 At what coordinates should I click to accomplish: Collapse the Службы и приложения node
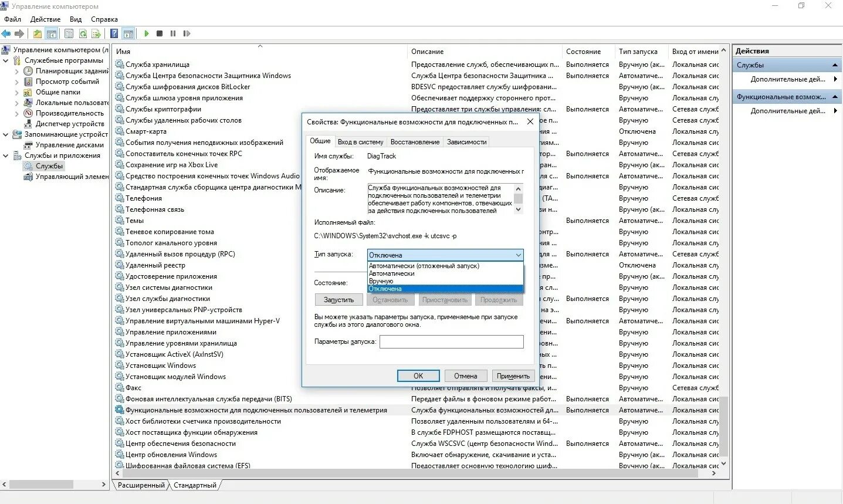click(x=6, y=155)
